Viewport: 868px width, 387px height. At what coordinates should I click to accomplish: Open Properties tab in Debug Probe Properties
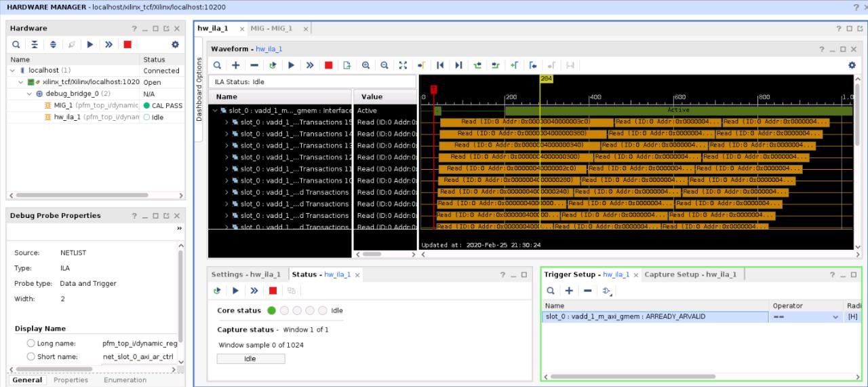pyautogui.click(x=71, y=380)
